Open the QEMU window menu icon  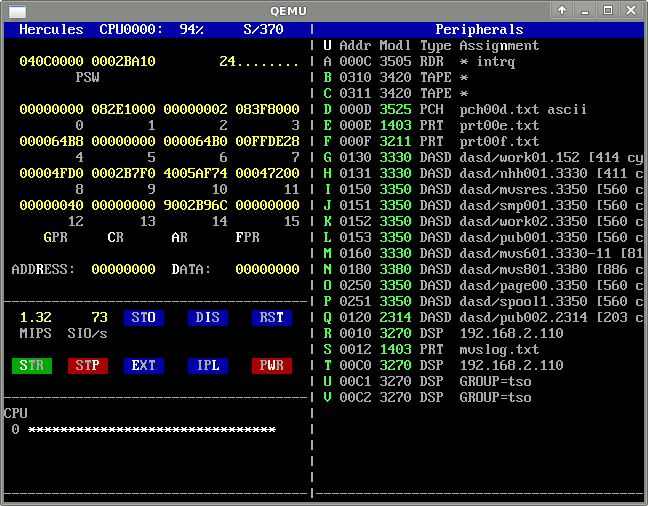(17, 11)
